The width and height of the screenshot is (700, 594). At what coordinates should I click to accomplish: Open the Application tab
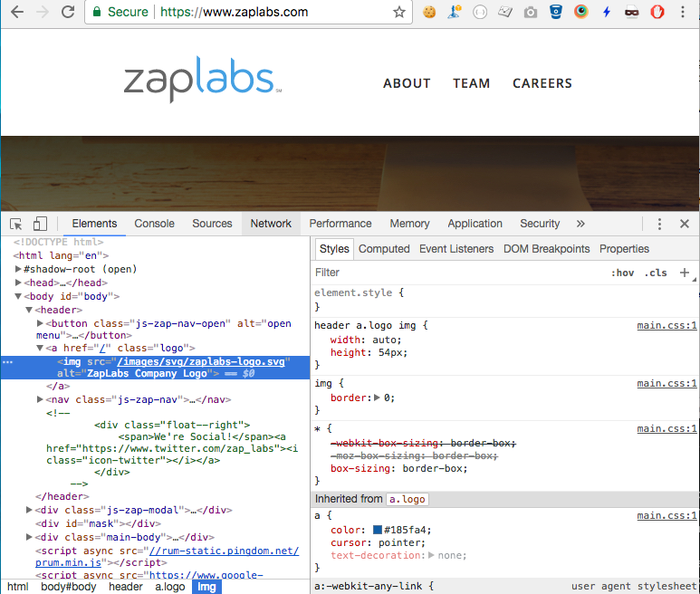point(475,224)
